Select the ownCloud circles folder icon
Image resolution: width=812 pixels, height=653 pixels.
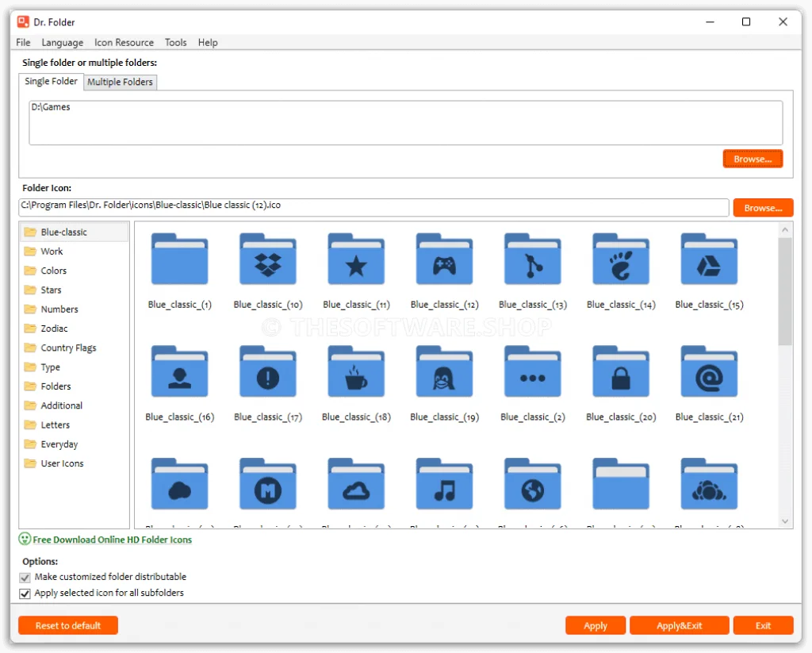pyautogui.click(x=709, y=483)
